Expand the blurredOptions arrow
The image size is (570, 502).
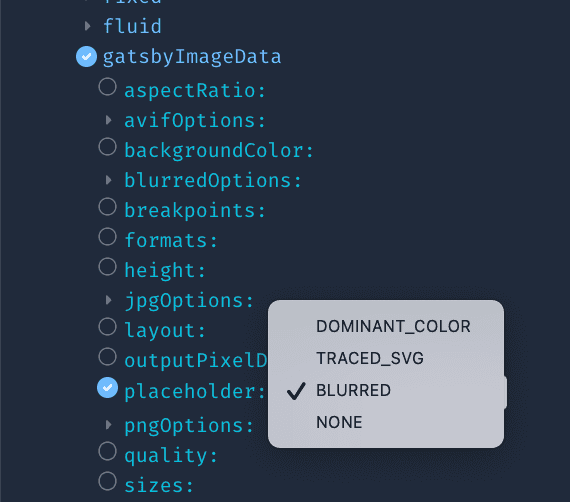coord(108,180)
